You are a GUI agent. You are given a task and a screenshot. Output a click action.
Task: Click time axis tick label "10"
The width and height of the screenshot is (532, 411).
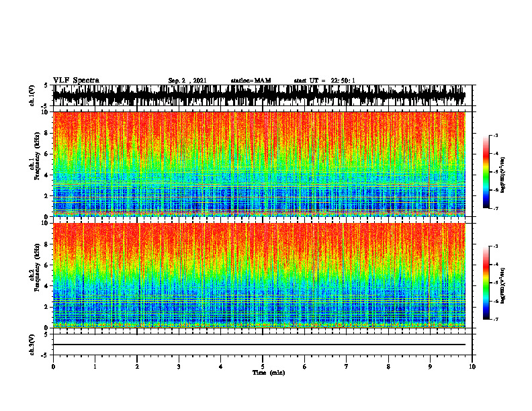click(472, 367)
